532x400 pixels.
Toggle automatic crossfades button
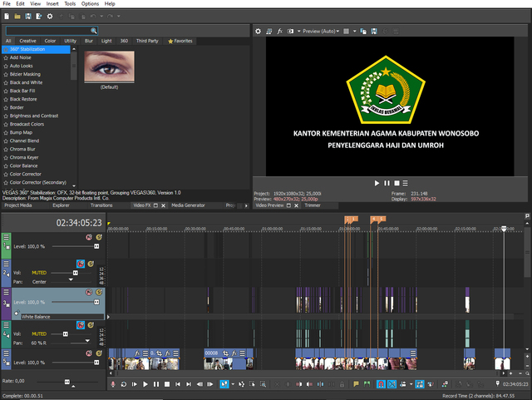tap(392, 384)
